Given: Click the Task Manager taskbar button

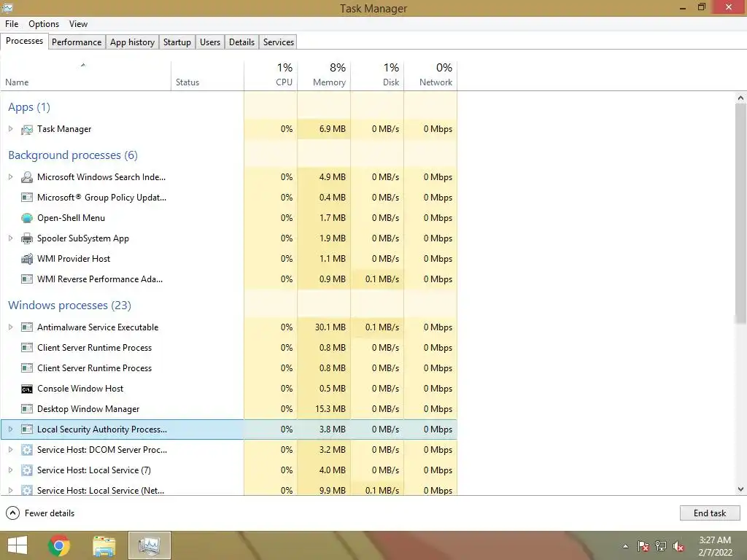Looking at the screenshot, I should 149,545.
